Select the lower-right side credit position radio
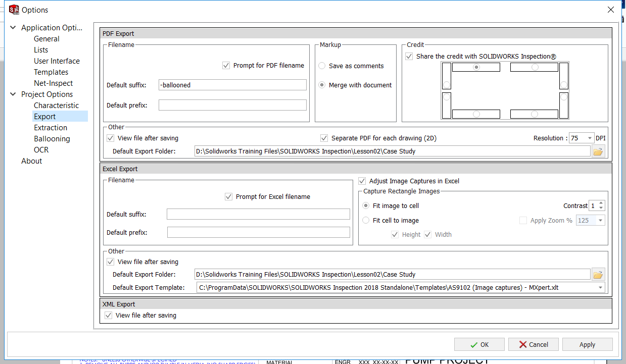This screenshot has width=626, height=364. pos(564,97)
